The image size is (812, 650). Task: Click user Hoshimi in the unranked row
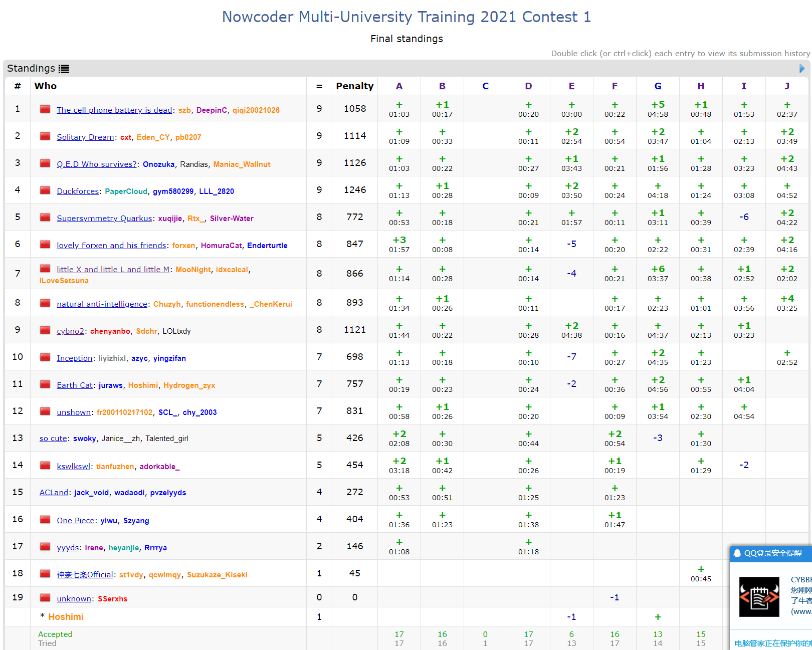point(66,617)
